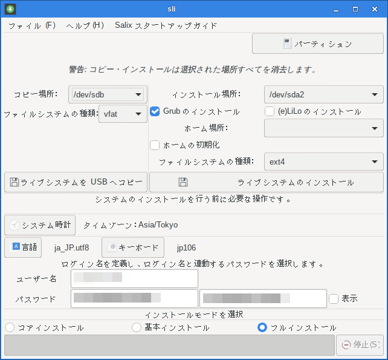Open the コピー場所 /dev/sdb dropdown
The width and height of the screenshot is (388, 360).
[x=108, y=95]
